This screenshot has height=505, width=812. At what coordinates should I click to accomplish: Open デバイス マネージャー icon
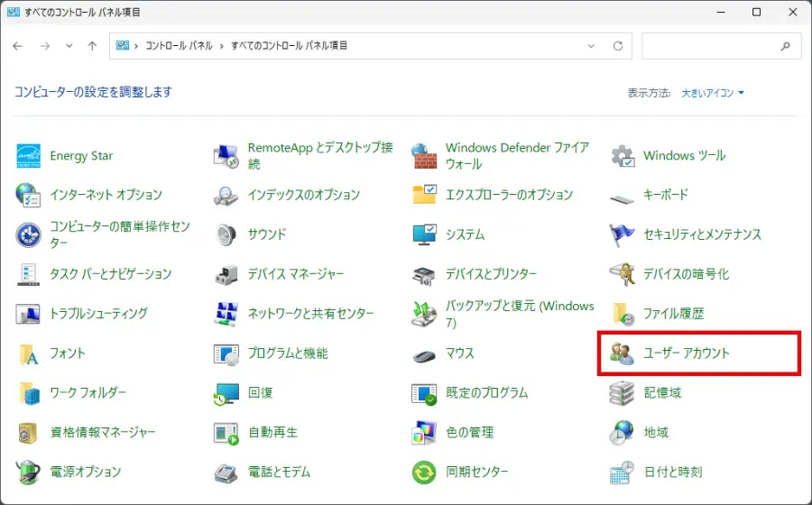[x=226, y=274]
